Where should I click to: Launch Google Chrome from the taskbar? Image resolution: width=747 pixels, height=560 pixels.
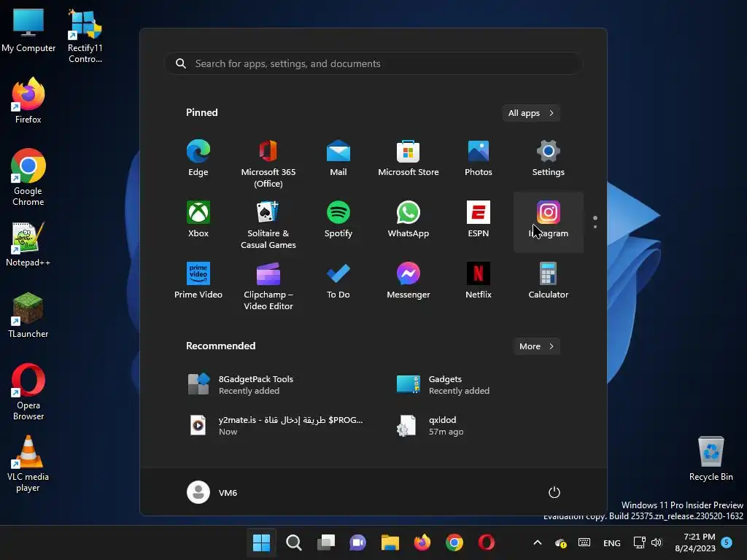pyautogui.click(x=454, y=542)
